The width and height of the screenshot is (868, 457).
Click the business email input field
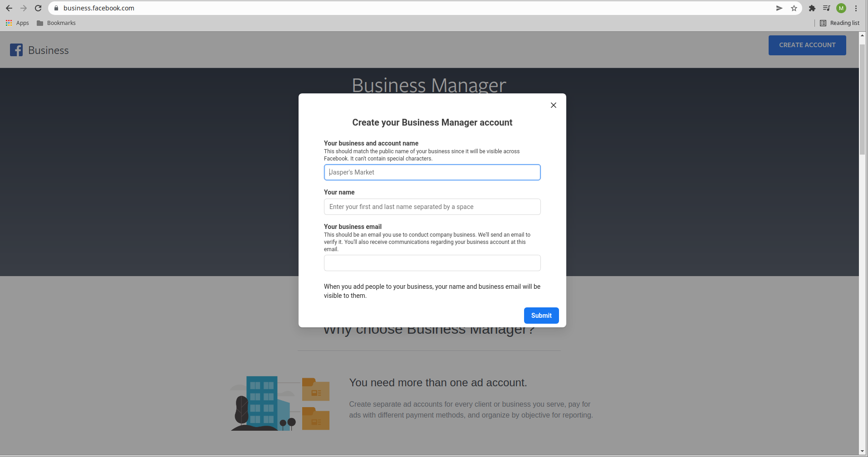432,263
